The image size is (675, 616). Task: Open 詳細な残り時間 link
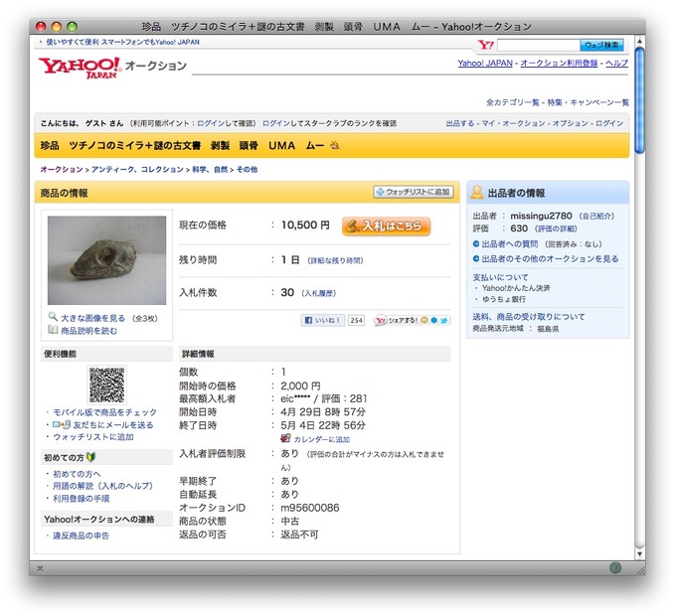(x=335, y=260)
